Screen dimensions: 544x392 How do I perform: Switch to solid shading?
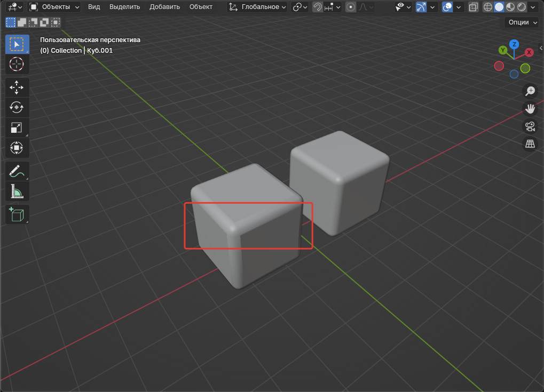click(499, 6)
